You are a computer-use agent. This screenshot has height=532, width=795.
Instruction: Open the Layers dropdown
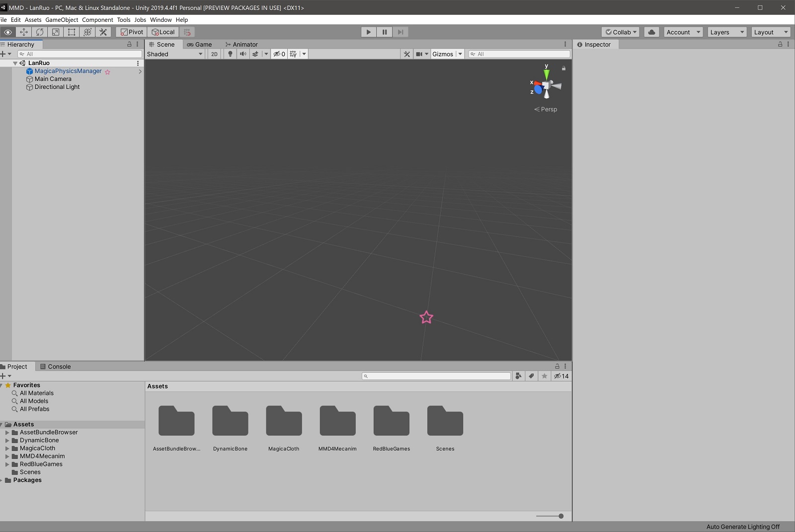tap(727, 32)
